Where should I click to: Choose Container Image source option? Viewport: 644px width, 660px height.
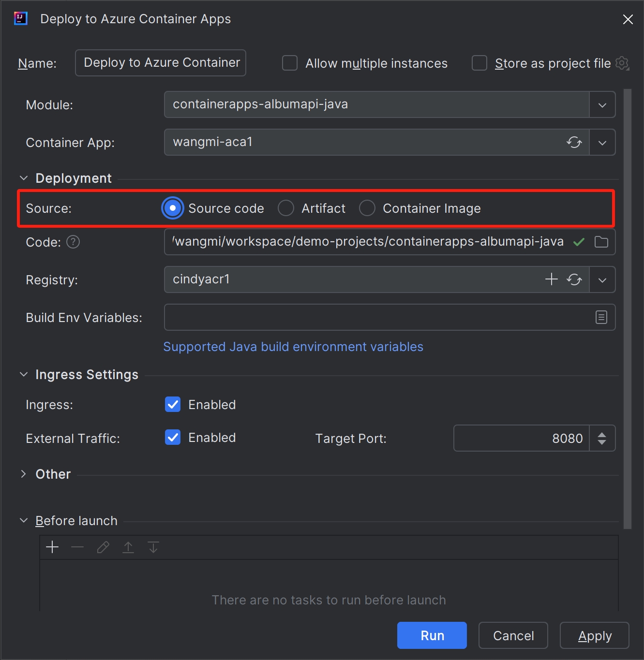(367, 208)
